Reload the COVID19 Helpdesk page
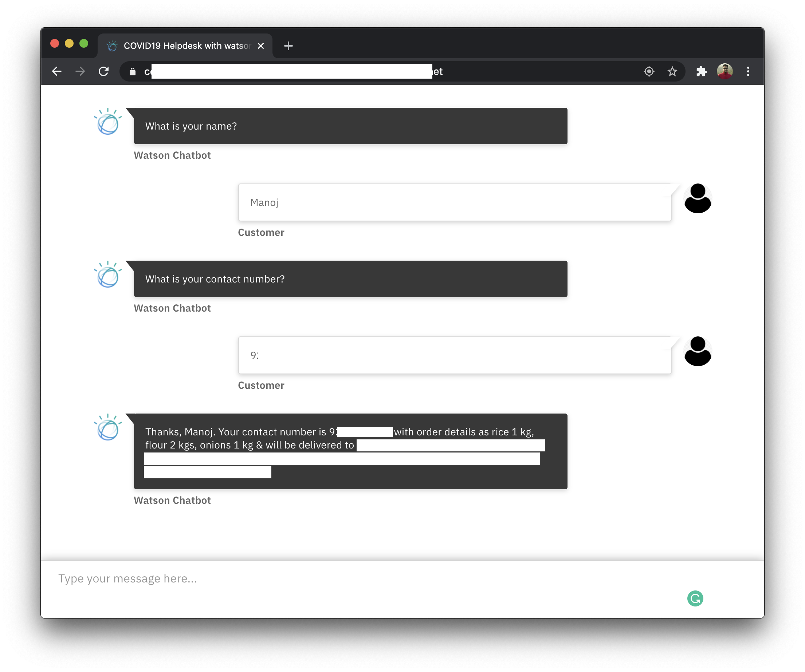805x672 pixels. tap(103, 71)
